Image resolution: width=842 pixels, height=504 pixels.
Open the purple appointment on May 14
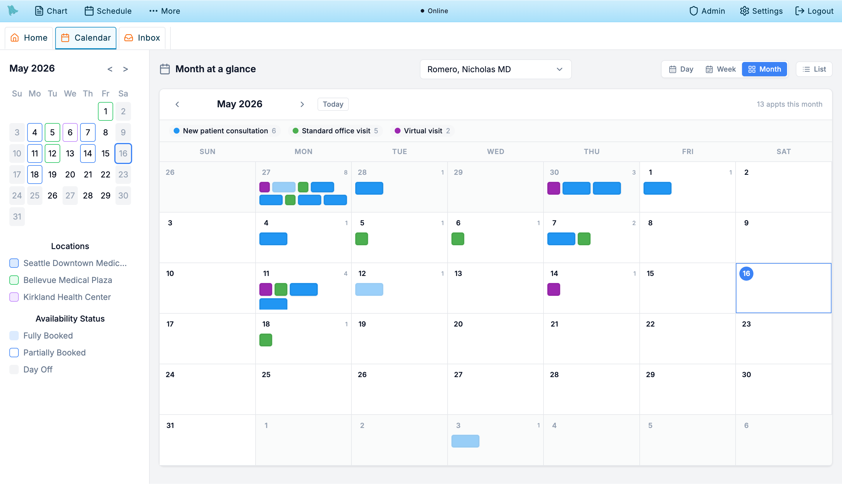[554, 289]
